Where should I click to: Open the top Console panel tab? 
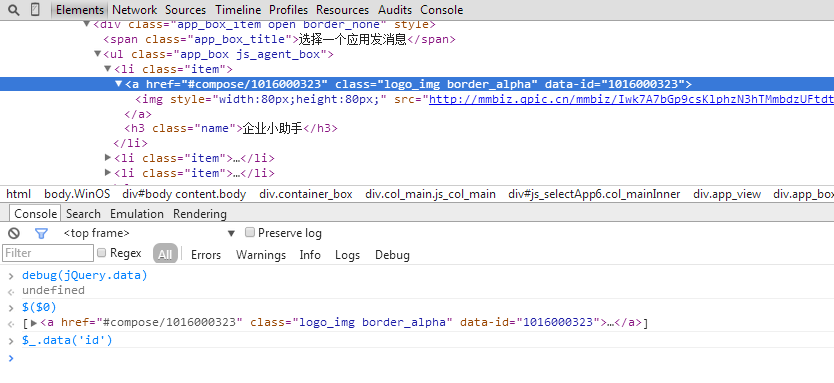click(x=441, y=10)
